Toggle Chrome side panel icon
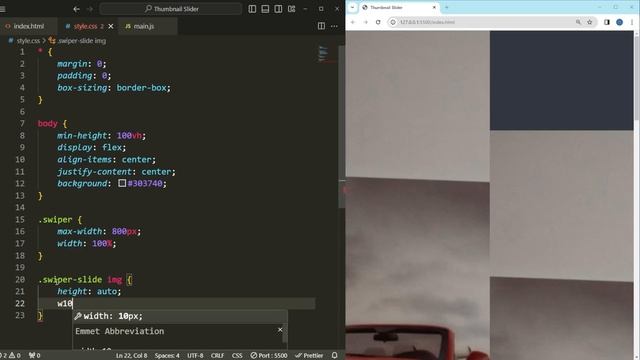 coord(607,22)
